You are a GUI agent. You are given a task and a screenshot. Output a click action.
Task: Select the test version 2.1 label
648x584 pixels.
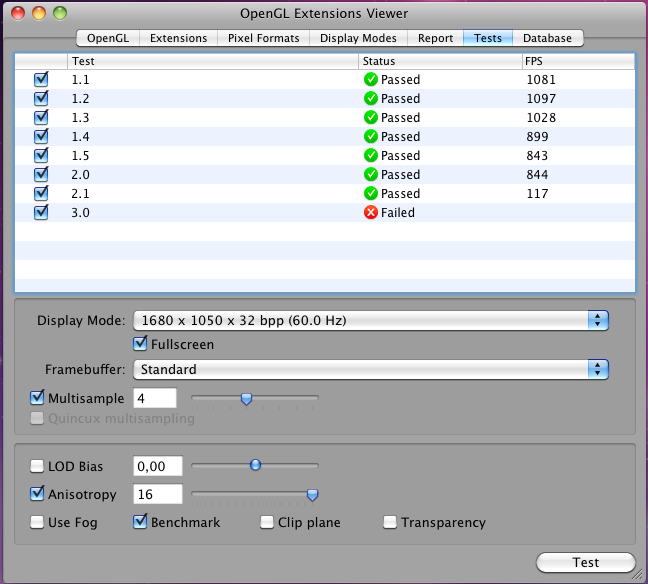[x=80, y=193]
